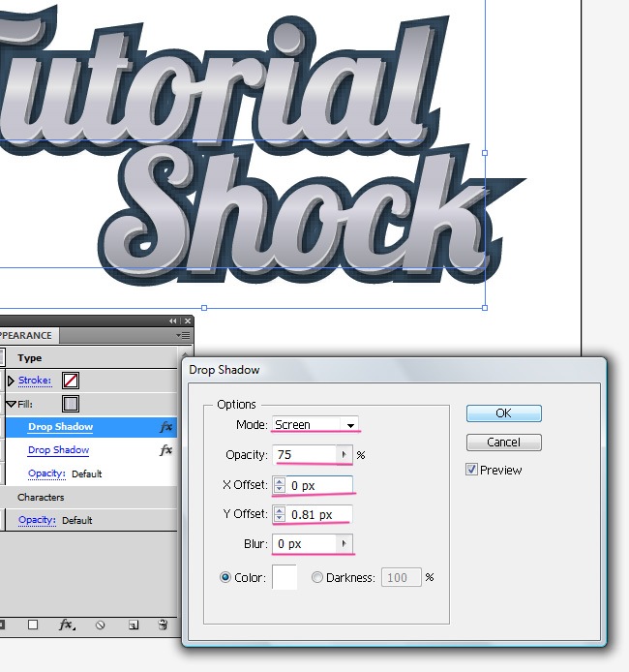Click the Y Offset stepper arrows
Viewport: 629px width, 672px height.
[280, 514]
